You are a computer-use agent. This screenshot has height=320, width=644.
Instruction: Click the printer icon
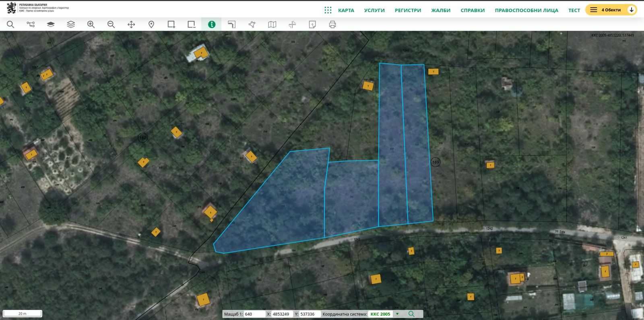(x=332, y=25)
